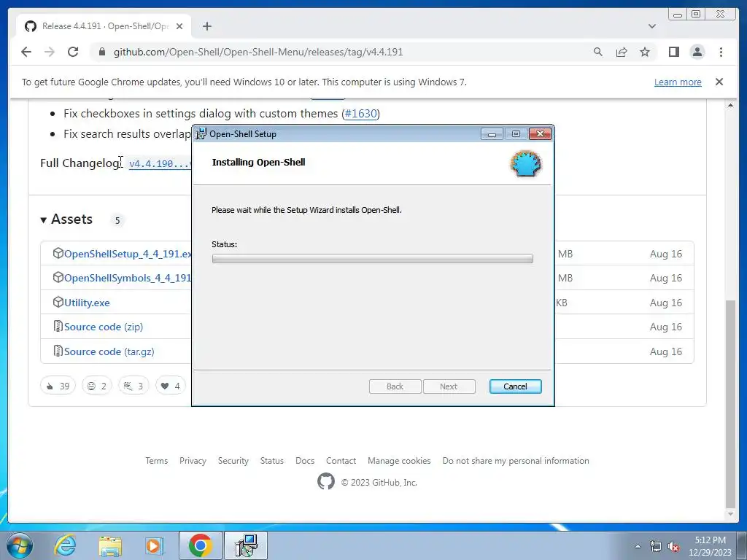Click the scrollbar down arrow
The height and width of the screenshot is (560, 747).
click(729, 515)
